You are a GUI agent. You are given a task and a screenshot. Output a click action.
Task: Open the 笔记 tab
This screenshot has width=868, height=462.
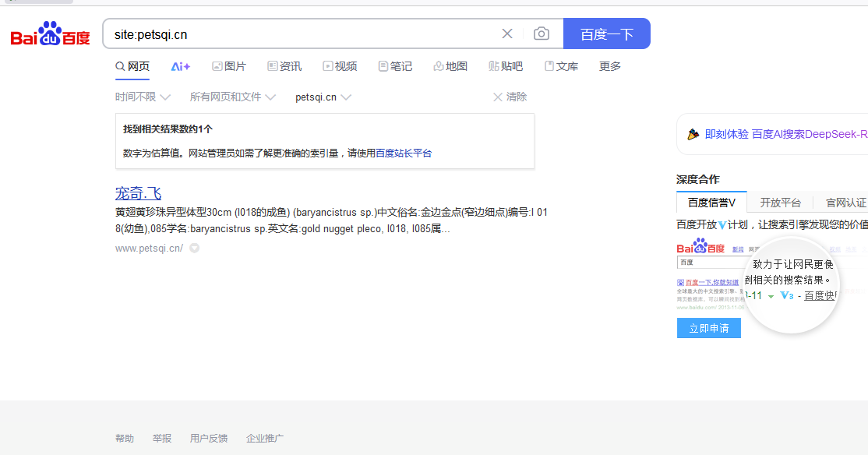click(x=395, y=66)
